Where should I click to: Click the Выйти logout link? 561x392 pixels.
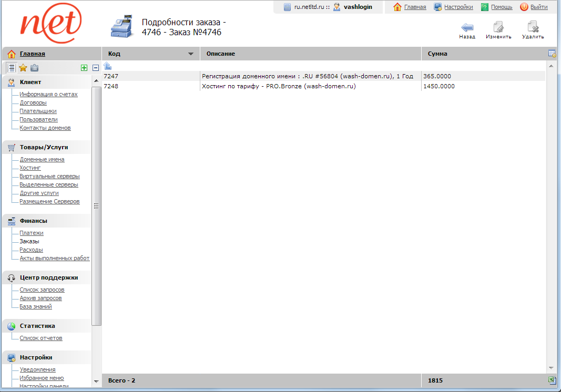click(539, 7)
